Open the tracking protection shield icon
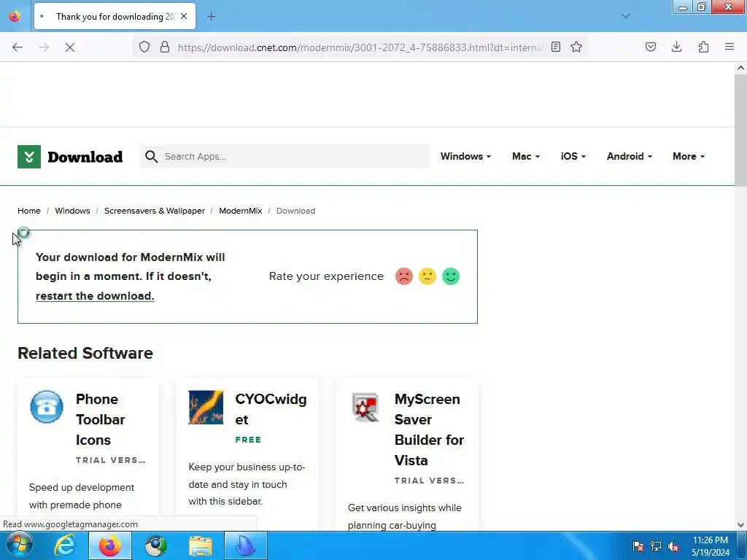747x560 pixels. (144, 47)
